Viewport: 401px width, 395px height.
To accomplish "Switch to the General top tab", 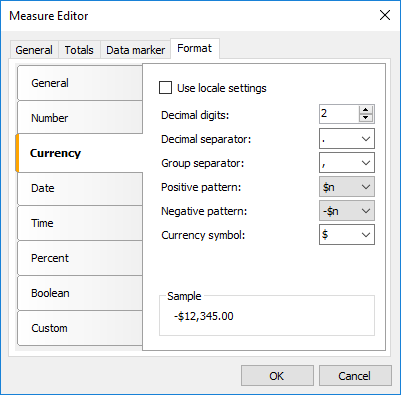I will tap(34, 50).
